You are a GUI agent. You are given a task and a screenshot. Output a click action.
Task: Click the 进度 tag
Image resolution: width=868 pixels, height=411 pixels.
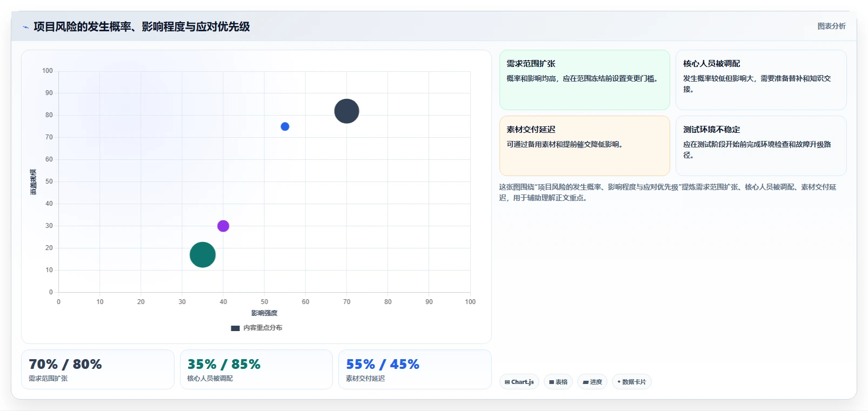[x=592, y=382]
